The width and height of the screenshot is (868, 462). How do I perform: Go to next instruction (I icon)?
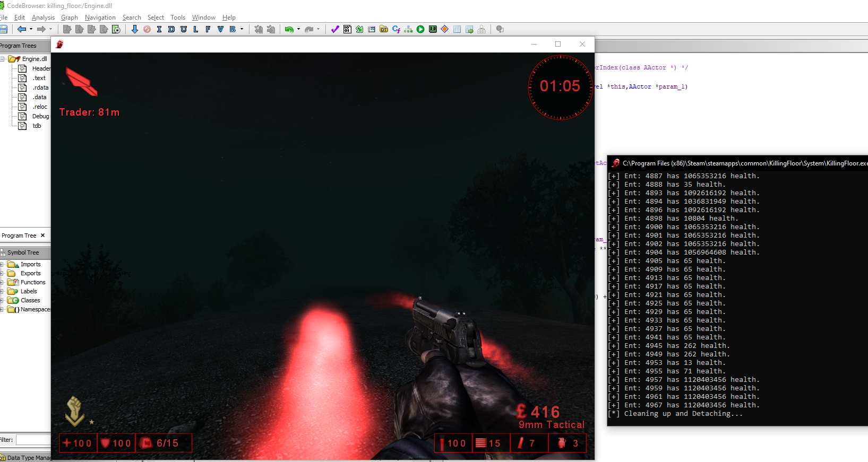tap(159, 29)
